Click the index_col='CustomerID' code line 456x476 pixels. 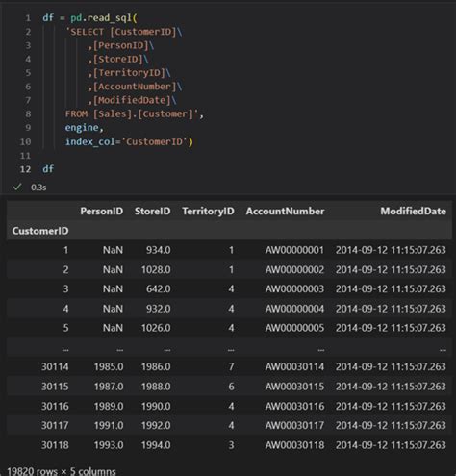click(x=129, y=141)
